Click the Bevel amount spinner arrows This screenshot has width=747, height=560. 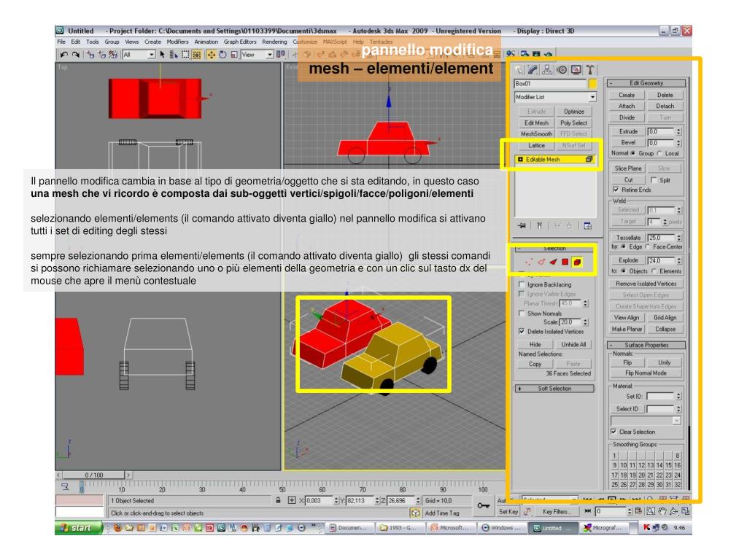(679, 143)
